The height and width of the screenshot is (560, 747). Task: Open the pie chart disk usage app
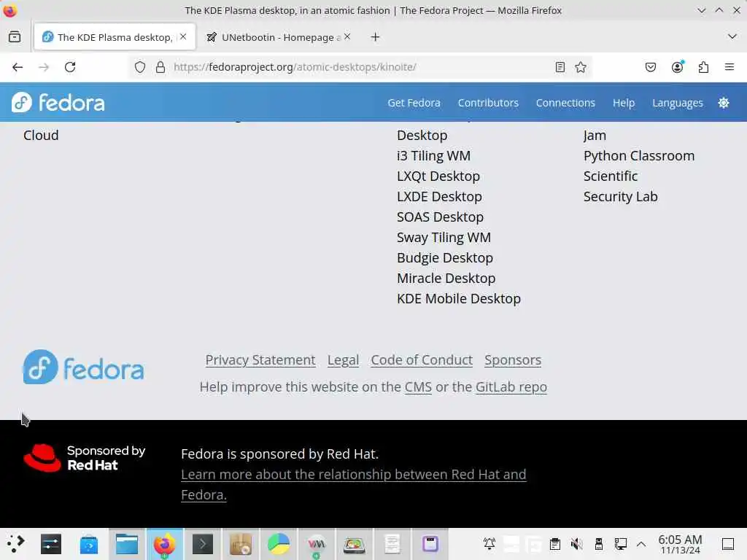click(279, 544)
